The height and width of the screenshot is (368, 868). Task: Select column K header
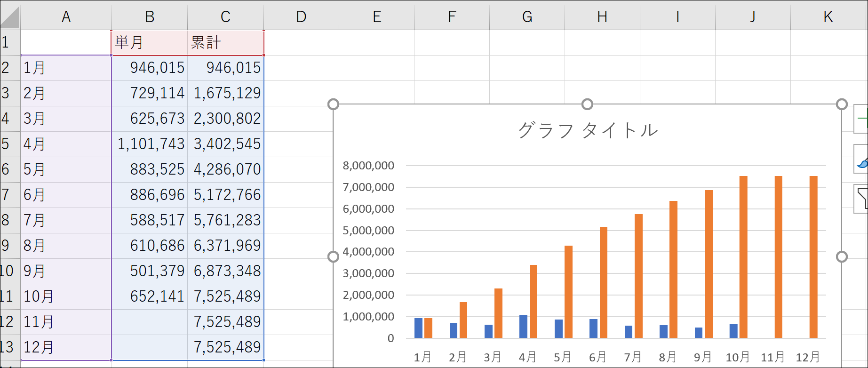pos(829,17)
